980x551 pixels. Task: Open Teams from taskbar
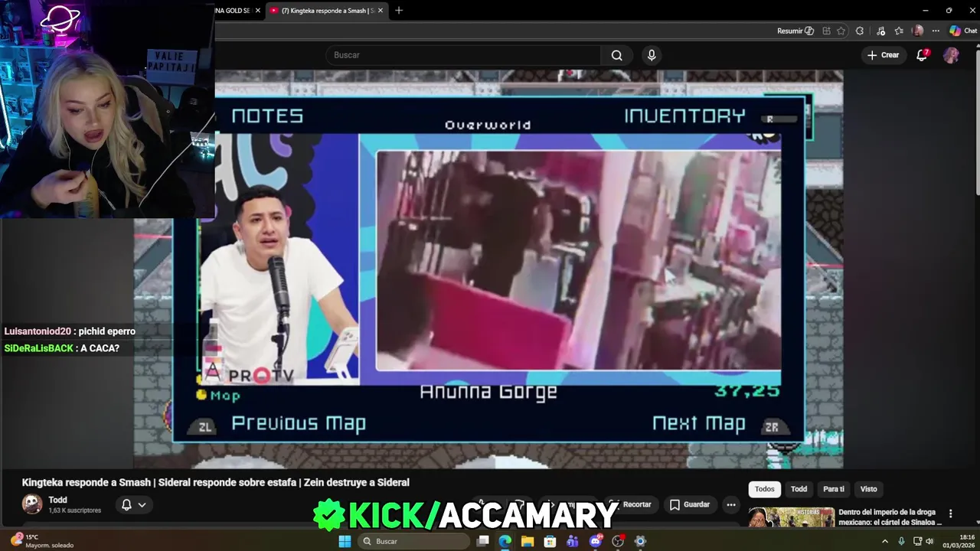coord(573,541)
